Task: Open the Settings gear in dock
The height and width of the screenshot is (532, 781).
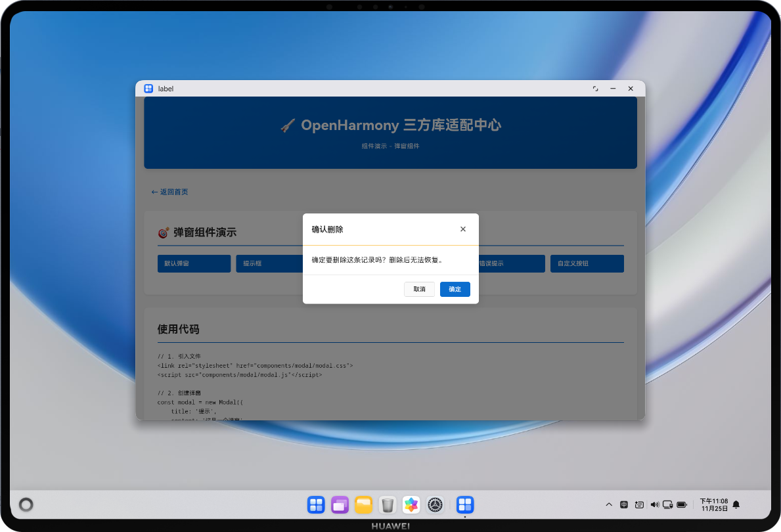Action: (435, 504)
